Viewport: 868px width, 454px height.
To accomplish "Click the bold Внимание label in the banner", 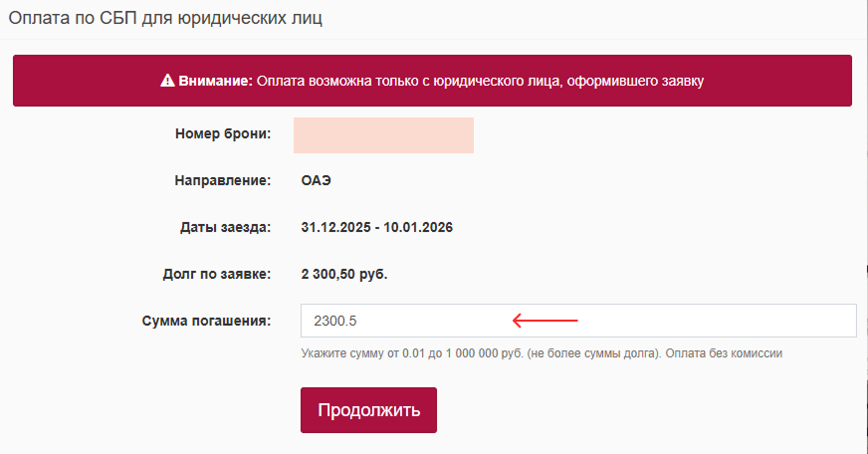I will (216, 81).
